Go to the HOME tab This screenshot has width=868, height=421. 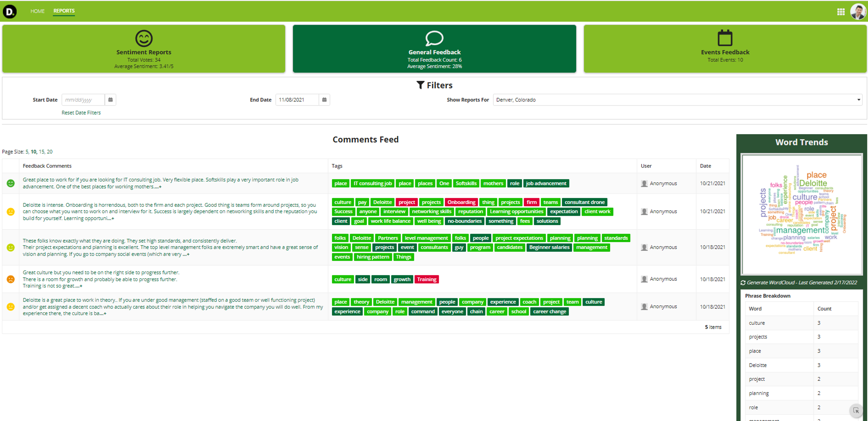pos(37,11)
